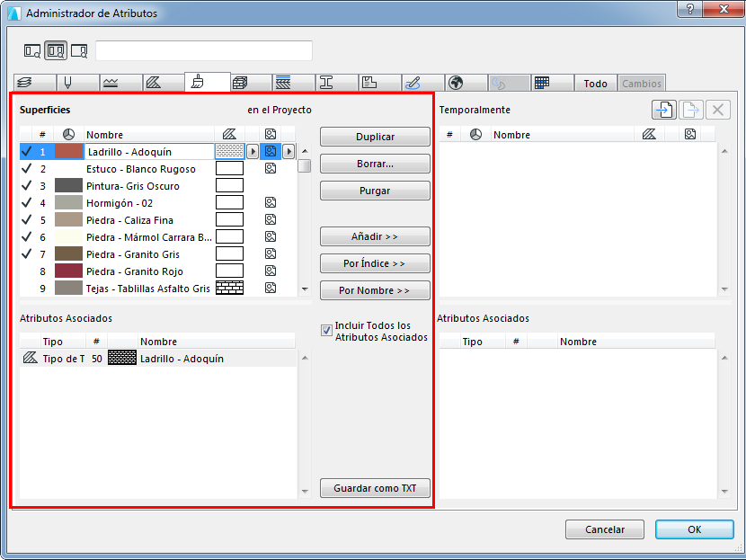The width and height of the screenshot is (746, 560).
Task: Open the Cities globe attribute tab
Action: click(466, 83)
